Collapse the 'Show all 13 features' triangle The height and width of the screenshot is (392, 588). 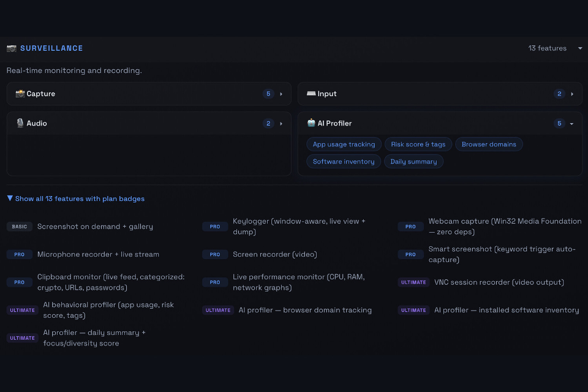[x=10, y=198]
